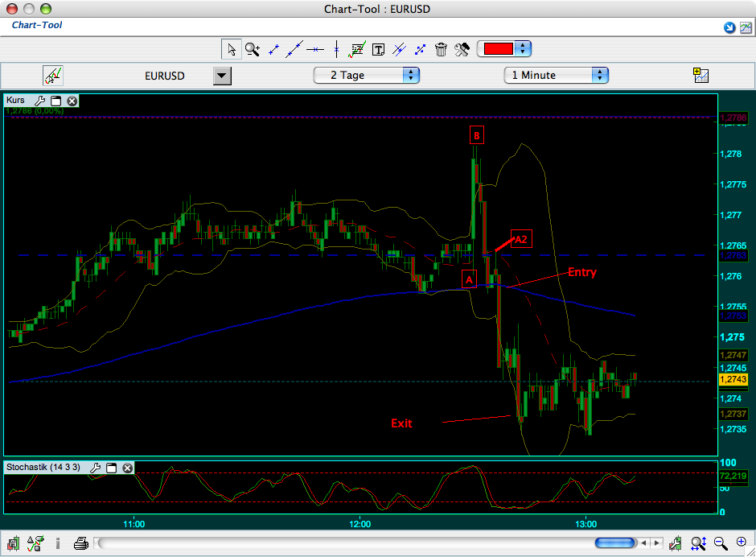The image size is (756, 557).
Task: Maximize the Kurs panel window icon
Action: [56, 101]
